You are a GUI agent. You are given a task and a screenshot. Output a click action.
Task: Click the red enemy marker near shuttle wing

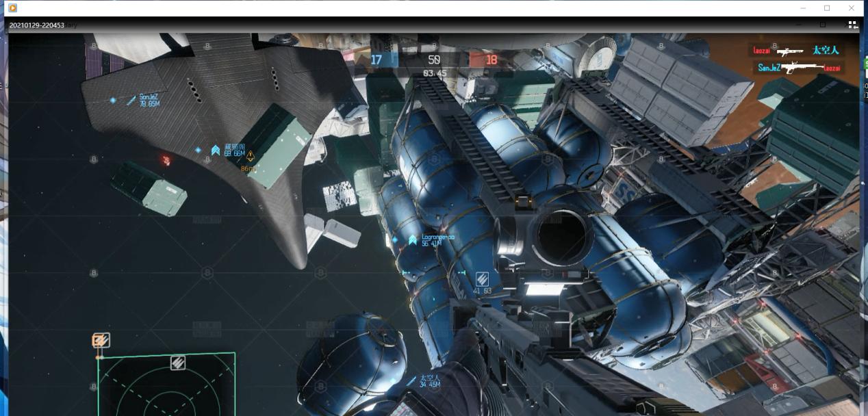pos(166,161)
